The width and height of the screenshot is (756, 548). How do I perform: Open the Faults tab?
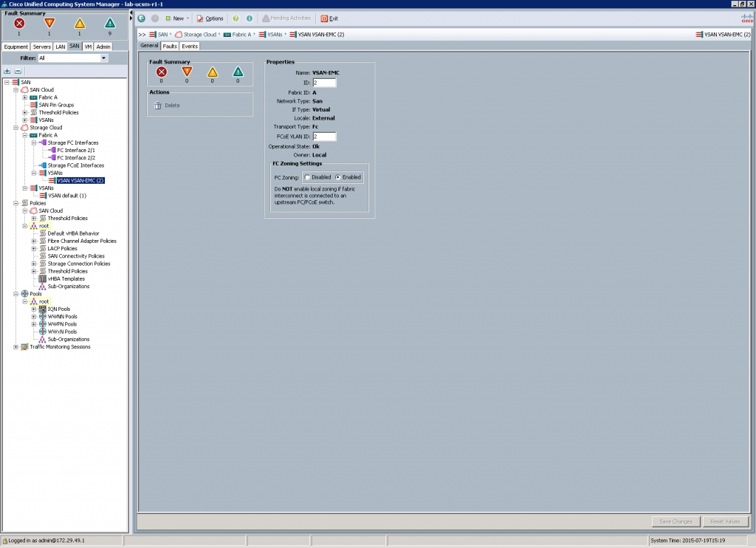170,47
